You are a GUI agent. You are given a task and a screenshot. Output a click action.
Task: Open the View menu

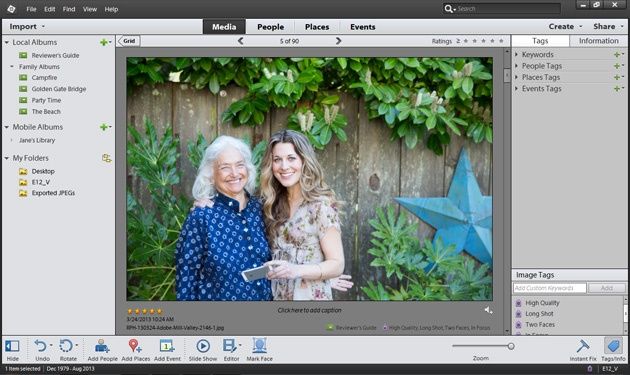click(90, 9)
